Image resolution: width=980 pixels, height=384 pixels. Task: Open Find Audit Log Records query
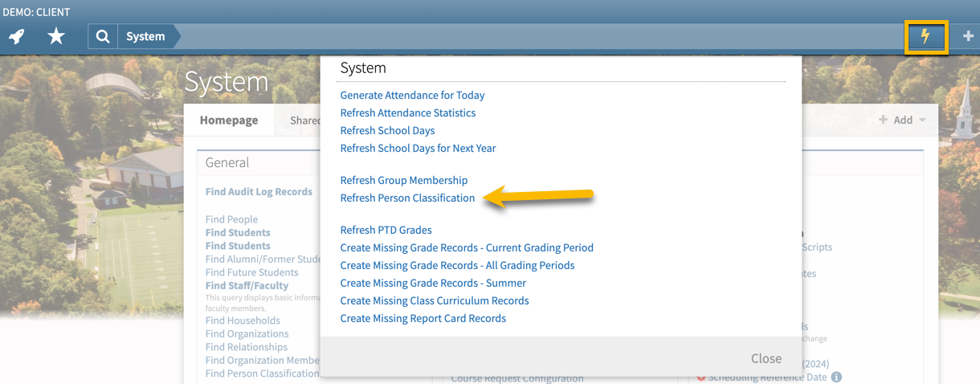[259, 192]
